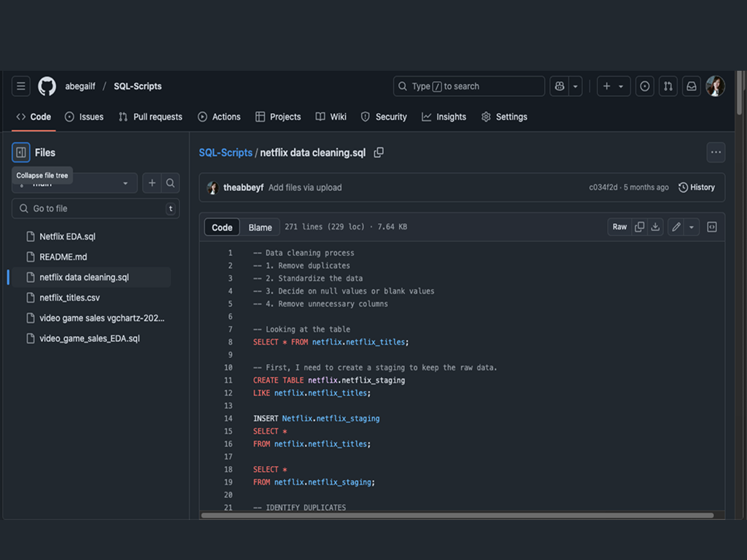Open pull requests icon in header
Viewport: 747px width, 560px height.
tap(668, 86)
